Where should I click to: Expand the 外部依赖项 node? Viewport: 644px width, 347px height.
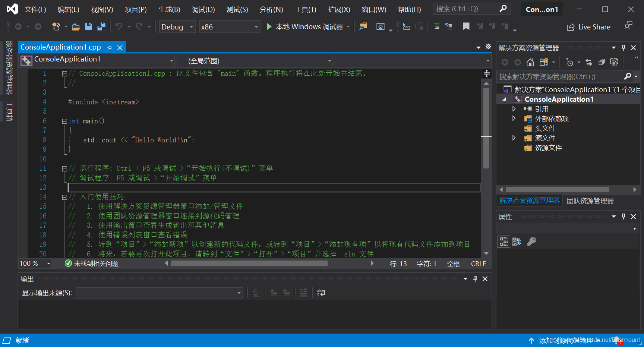point(514,119)
